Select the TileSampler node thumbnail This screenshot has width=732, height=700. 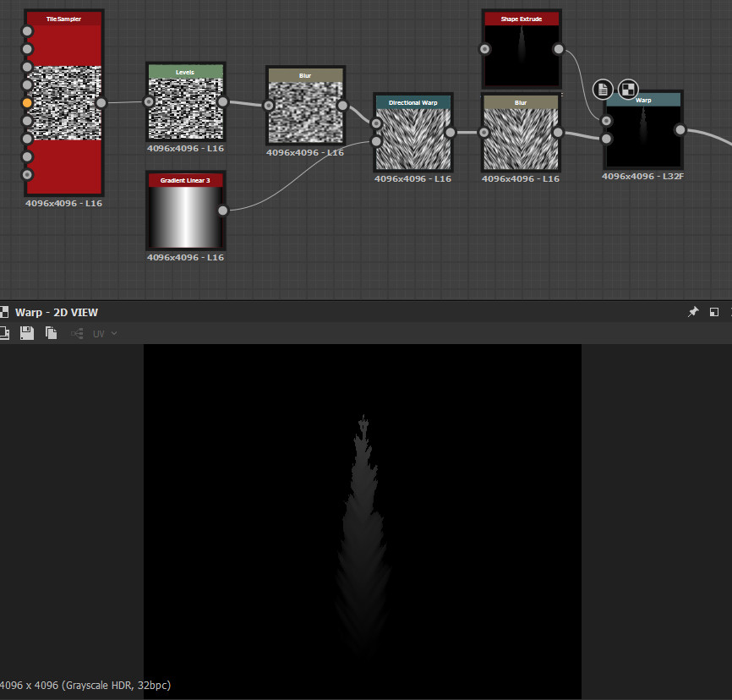click(63, 101)
